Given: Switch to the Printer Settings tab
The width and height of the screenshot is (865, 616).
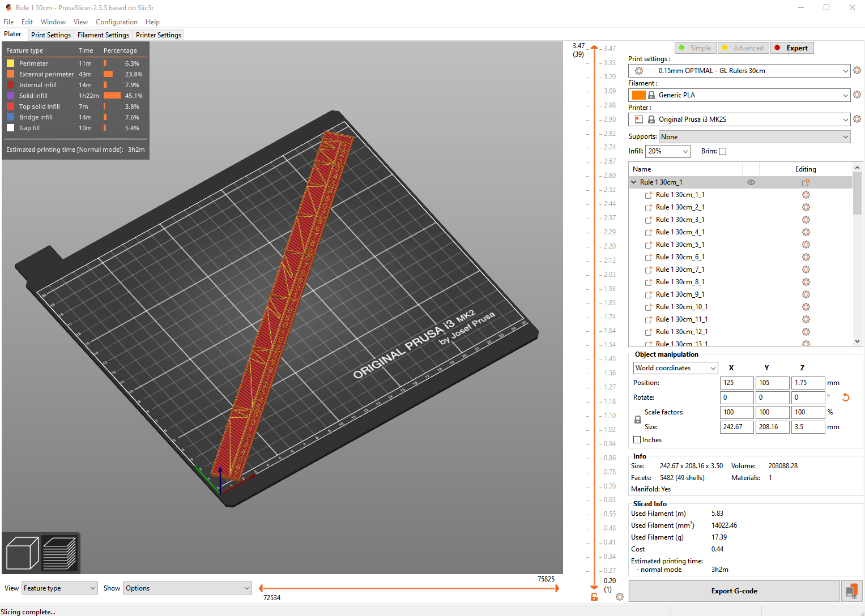Looking at the screenshot, I should pos(159,35).
